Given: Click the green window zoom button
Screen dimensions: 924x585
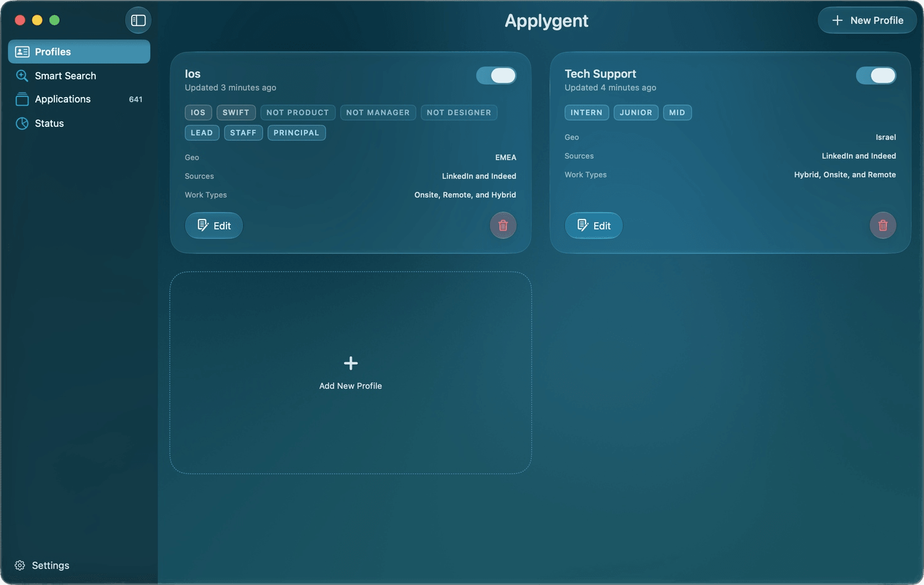Looking at the screenshot, I should pyautogui.click(x=54, y=20).
